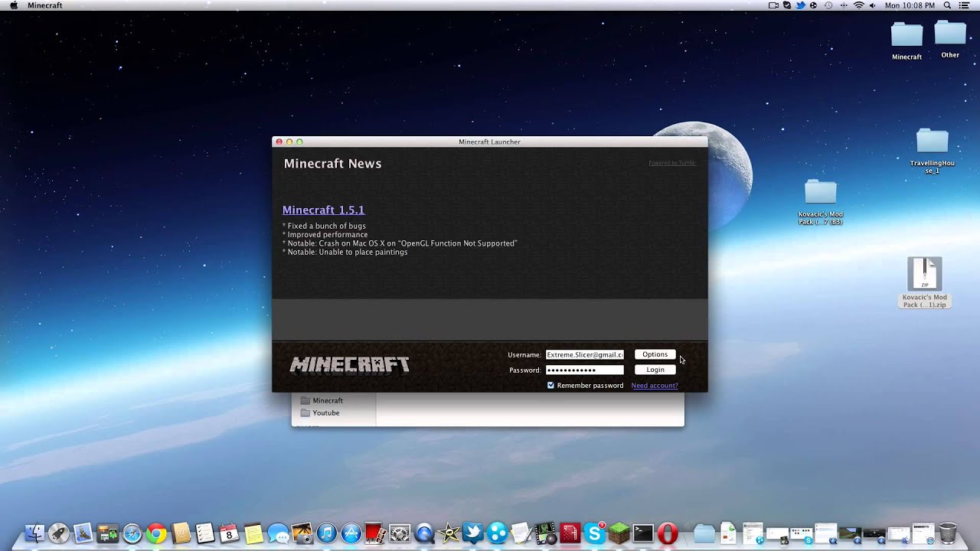The image size is (980, 551).
Task: Click the Wi-Fi status icon in the menu bar
Action: (858, 5)
